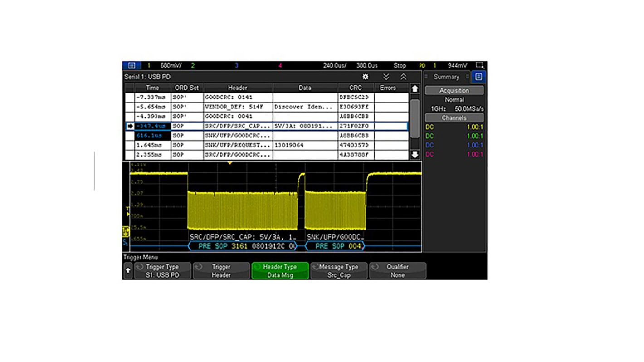
Task: Click the orange trigger time marker above waveform
Action: pyautogui.click(x=230, y=163)
